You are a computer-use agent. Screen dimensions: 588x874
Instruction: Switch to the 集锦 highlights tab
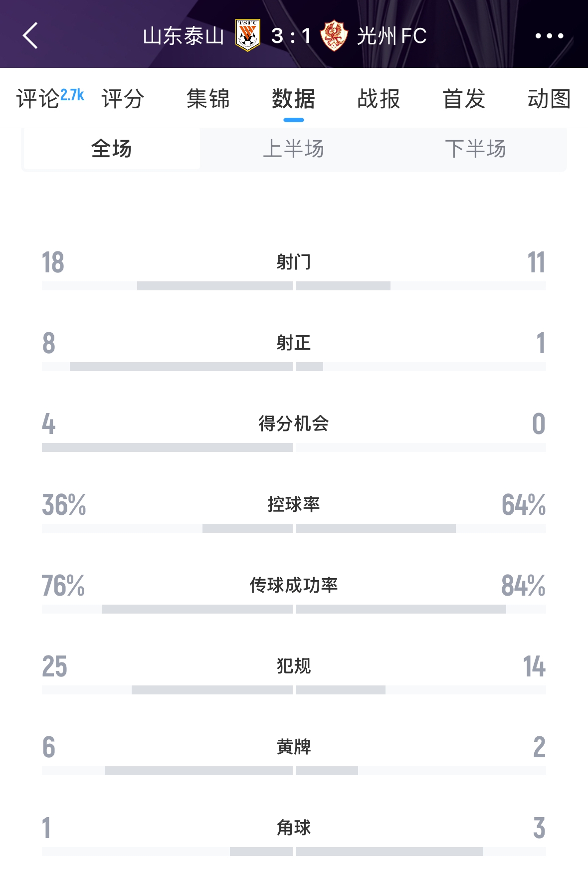(x=207, y=100)
